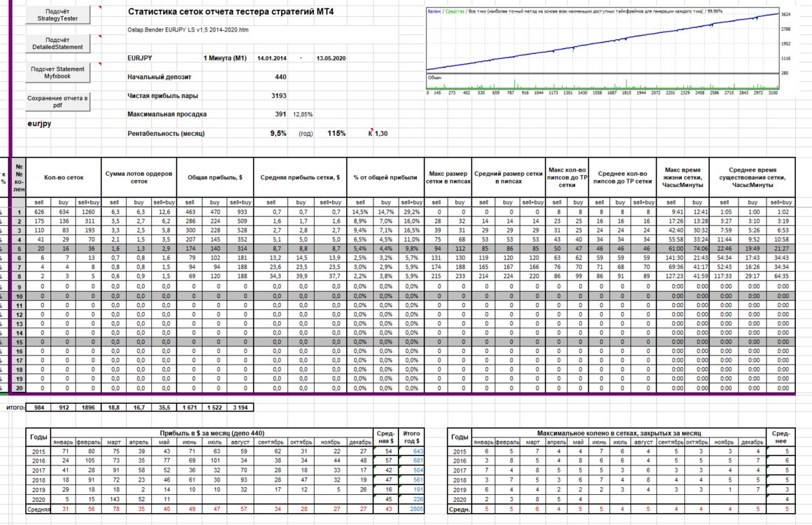Viewport: 812px width, 525px height.
Task: Select the Средняя прибыль сетки, $ header
Action: pos(300,177)
